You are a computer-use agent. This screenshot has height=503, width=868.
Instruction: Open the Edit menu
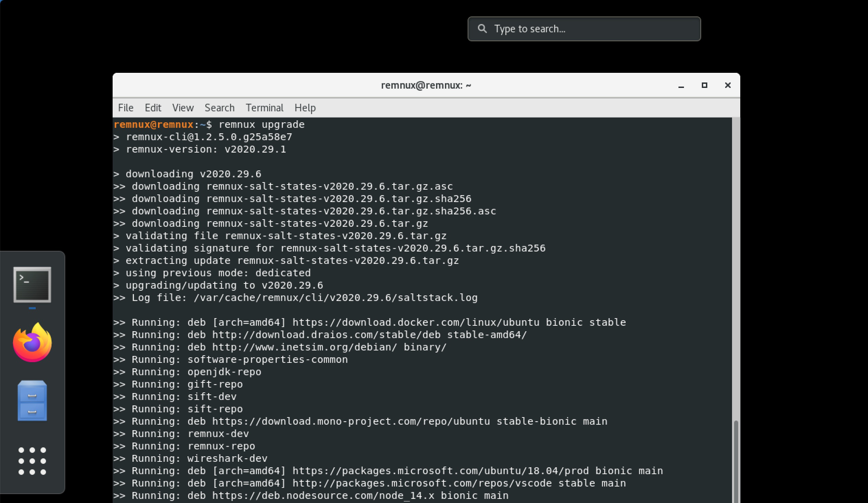coord(152,107)
